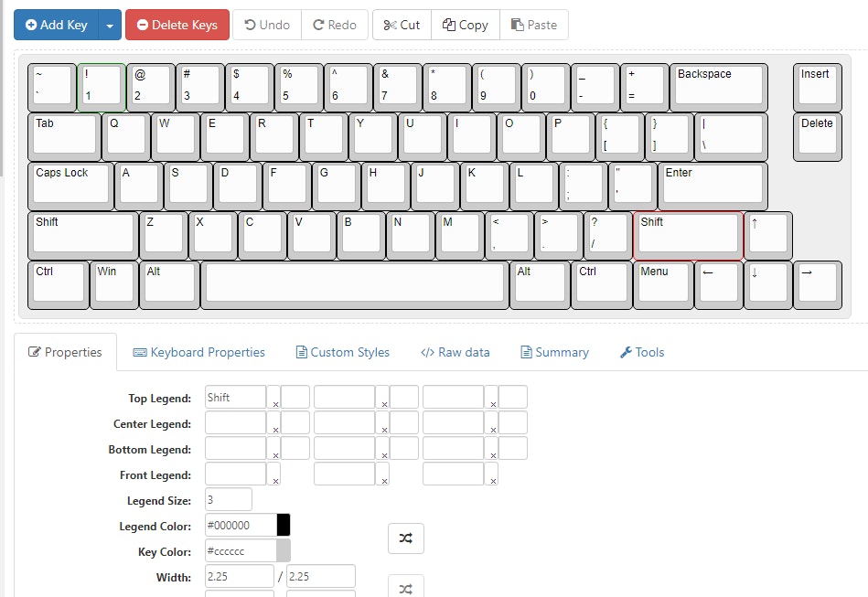Select the up arrow key
Image resolution: width=868 pixels, height=597 pixels.
click(x=766, y=234)
